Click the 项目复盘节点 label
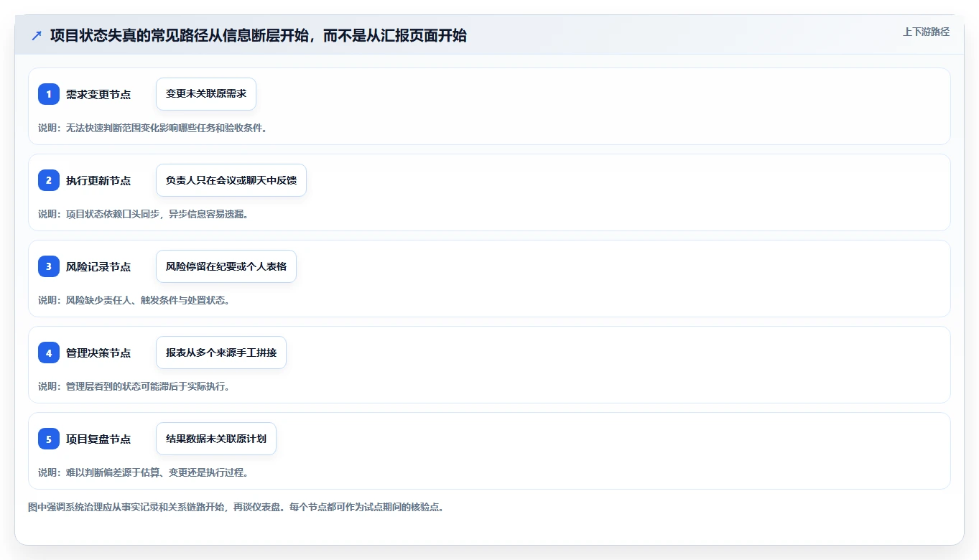This screenshot has height=560, width=979. pos(98,439)
